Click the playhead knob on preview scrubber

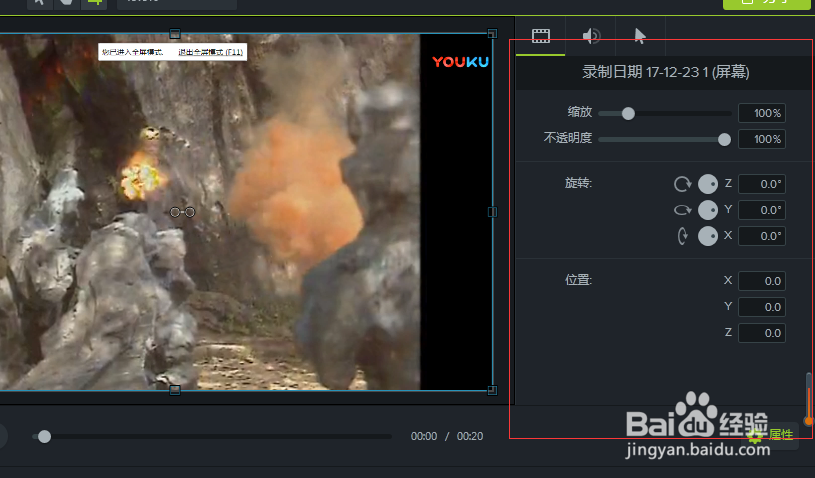pyautogui.click(x=45, y=436)
